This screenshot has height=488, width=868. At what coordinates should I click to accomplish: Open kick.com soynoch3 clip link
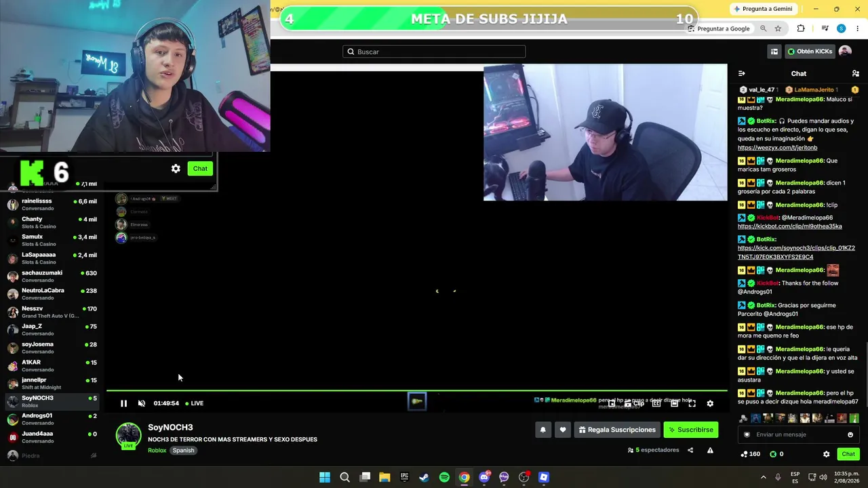(x=796, y=252)
